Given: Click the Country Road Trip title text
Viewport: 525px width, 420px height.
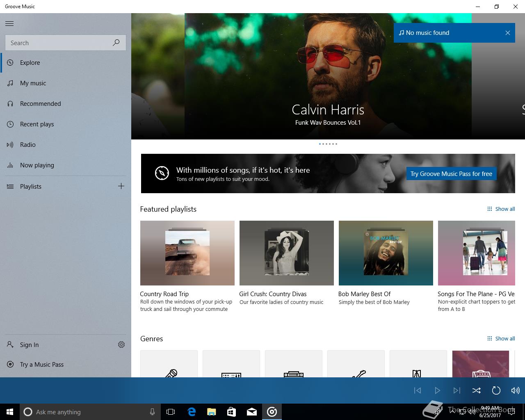Looking at the screenshot, I should tap(164, 294).
